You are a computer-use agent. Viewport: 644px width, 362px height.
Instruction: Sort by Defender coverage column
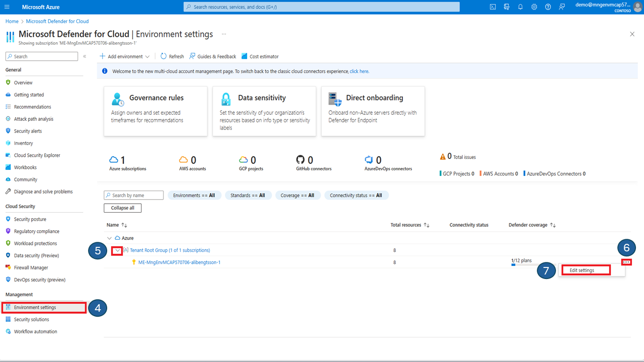(532, 225)
